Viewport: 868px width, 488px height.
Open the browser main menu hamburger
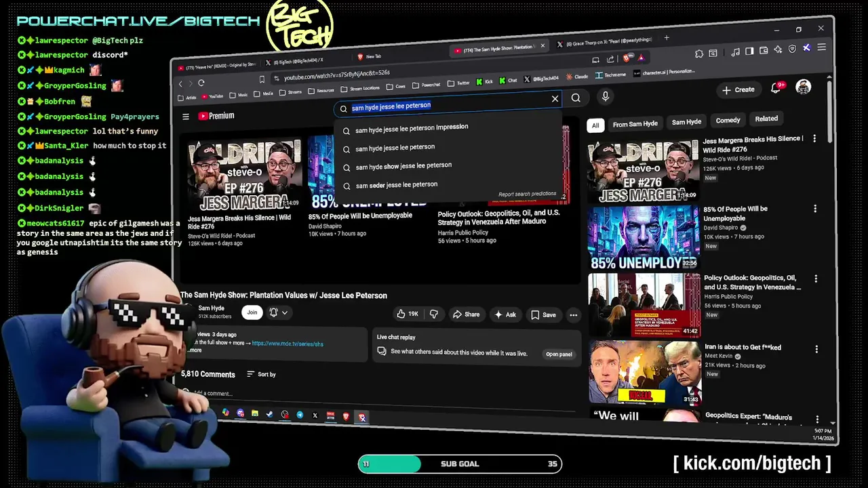tap(821, 47)
